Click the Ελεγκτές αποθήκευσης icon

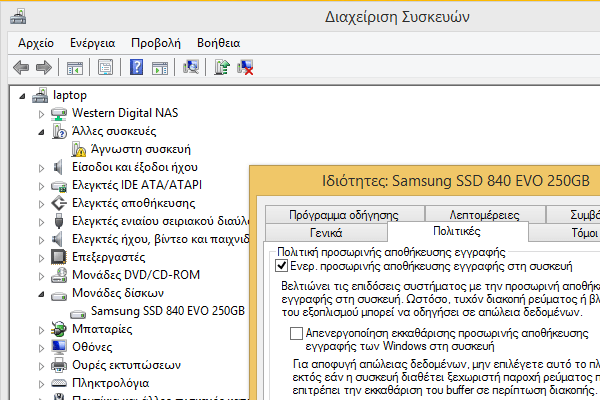tap(59, 203)
